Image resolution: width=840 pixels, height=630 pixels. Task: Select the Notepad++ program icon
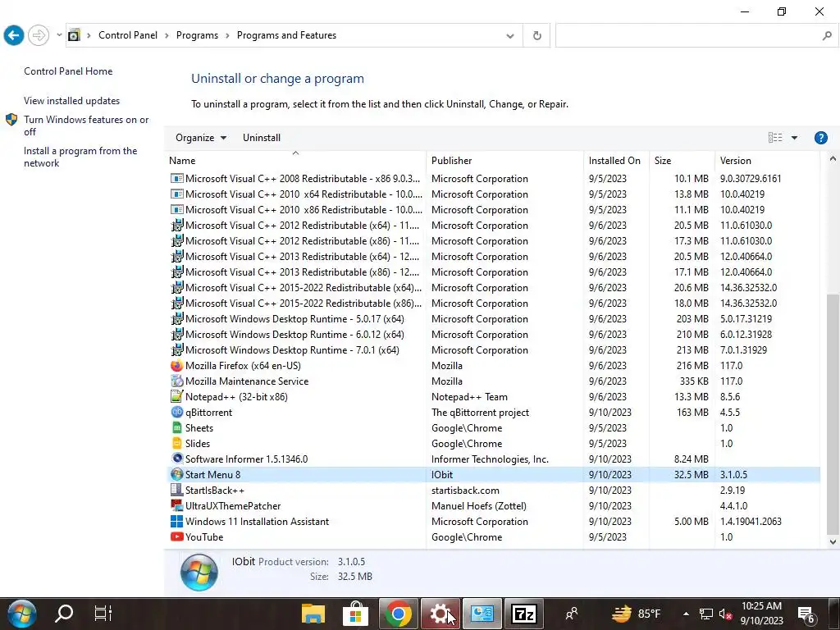177,397
